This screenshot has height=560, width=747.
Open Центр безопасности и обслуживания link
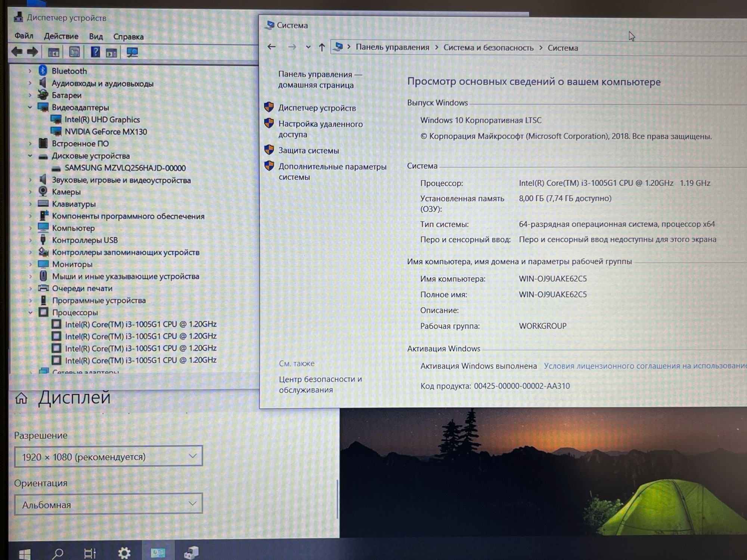click(x=320, y=384)
